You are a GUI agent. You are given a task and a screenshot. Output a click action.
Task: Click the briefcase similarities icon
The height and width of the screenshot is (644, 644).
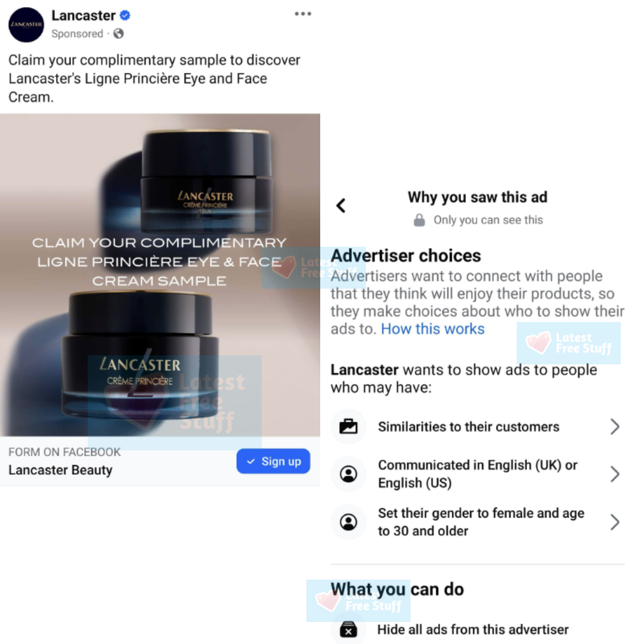348,427
